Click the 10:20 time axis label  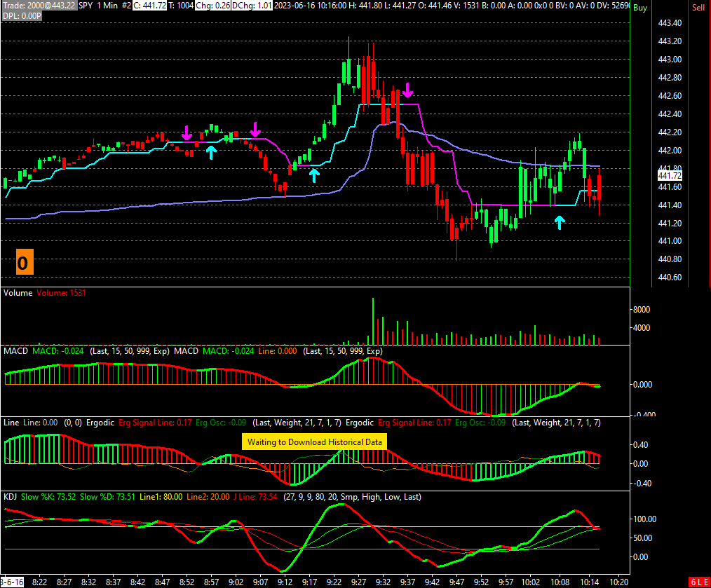click(619, 582)
